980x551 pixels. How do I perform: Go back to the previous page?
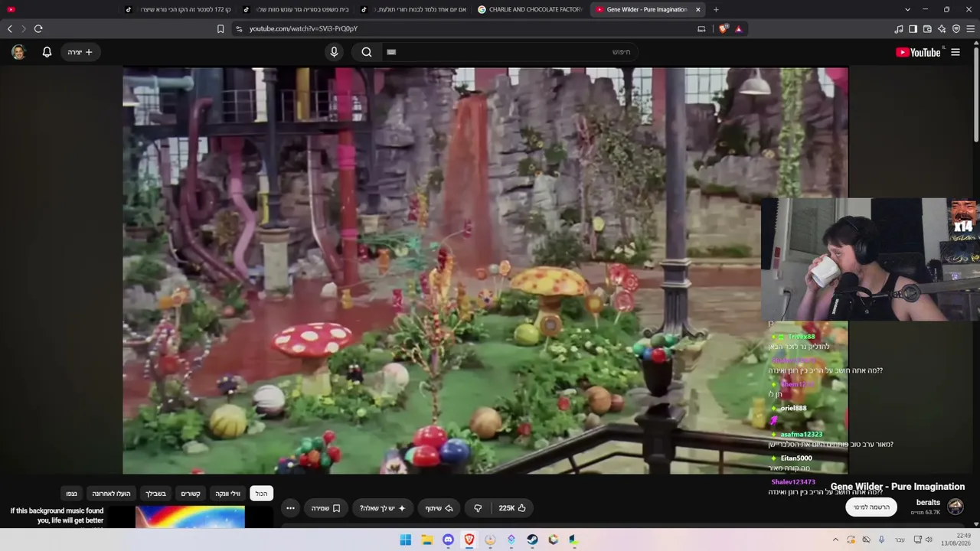click(x=10, y=28)
